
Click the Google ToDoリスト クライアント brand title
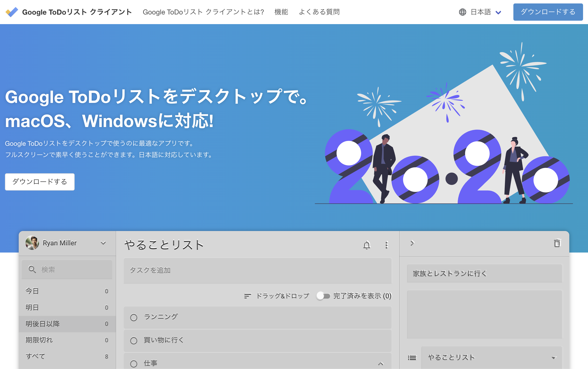[x=77, y=12]
